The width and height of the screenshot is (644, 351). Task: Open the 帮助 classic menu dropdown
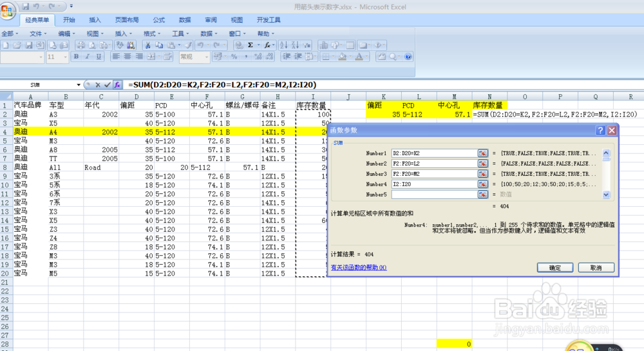click(266, 33)
